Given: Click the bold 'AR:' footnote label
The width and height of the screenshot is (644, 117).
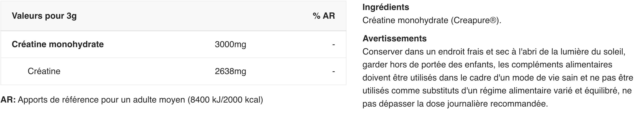Looking at the screenshot, I should (8, 100).
